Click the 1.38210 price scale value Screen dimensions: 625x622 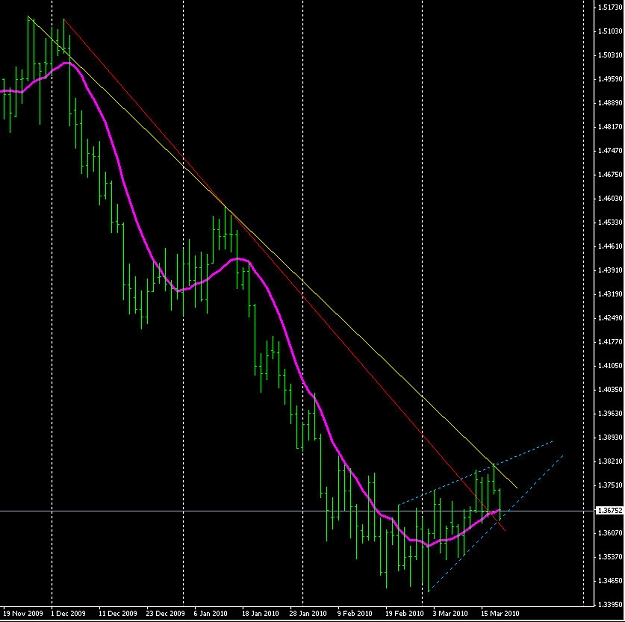click(610, 461)
